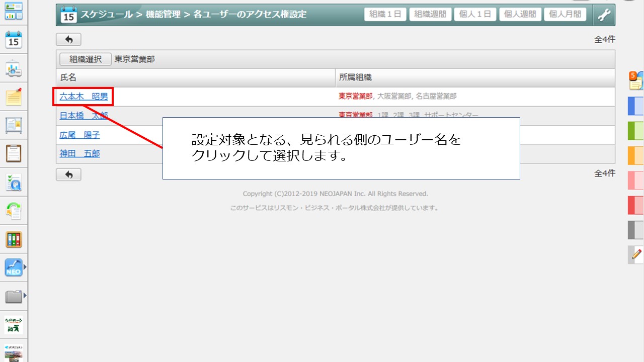Image resolution: width=644 pixels, height=362 pixels.
Task: Open the bulletin board icon in the sidebar
Action: pos(14,125)
